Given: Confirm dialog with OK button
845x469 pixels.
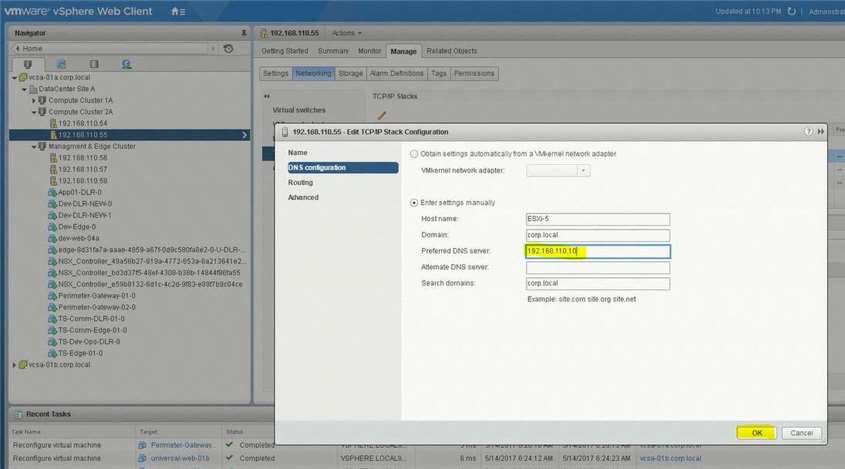Looking at the screenshot, I should click(757, 433).
